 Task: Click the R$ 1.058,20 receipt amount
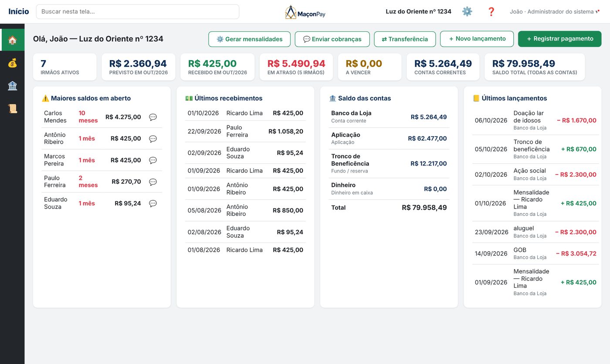coord(286,131)
